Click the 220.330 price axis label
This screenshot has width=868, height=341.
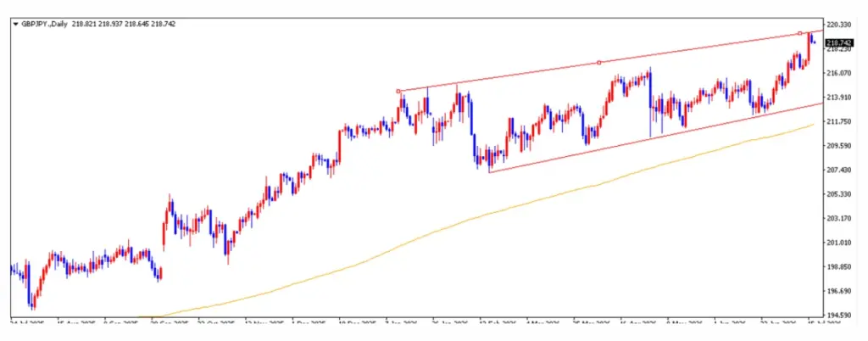838,25
